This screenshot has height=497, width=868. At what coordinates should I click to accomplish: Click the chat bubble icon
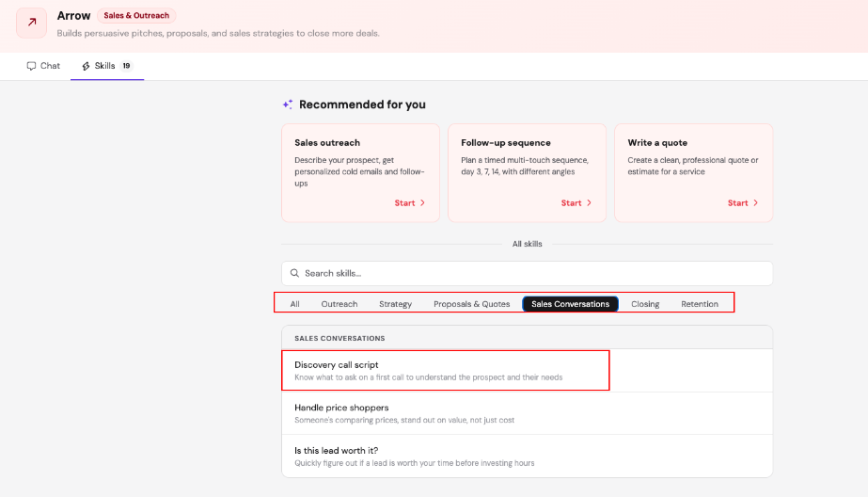[x=31, y=66]
